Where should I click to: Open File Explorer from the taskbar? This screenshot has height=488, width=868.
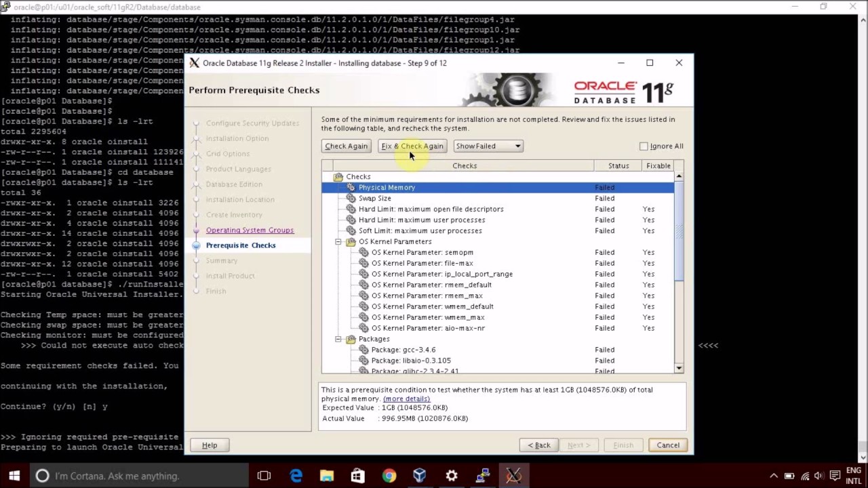coord(327,476)
